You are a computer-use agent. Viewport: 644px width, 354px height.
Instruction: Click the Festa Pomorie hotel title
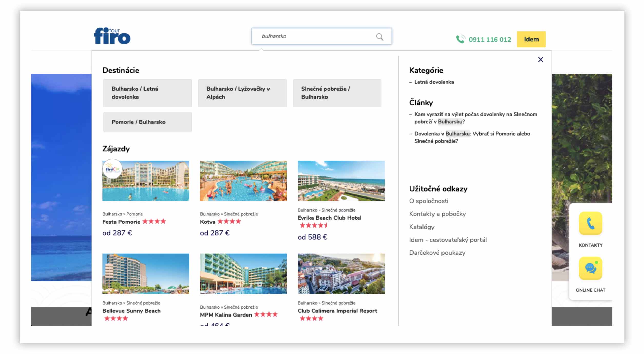(121, 222)
